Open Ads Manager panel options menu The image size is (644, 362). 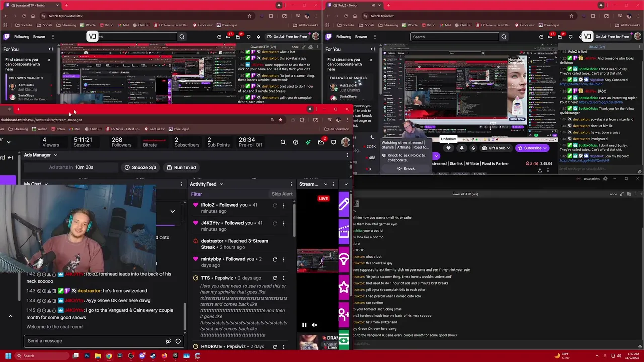click(x=347, y=155)
